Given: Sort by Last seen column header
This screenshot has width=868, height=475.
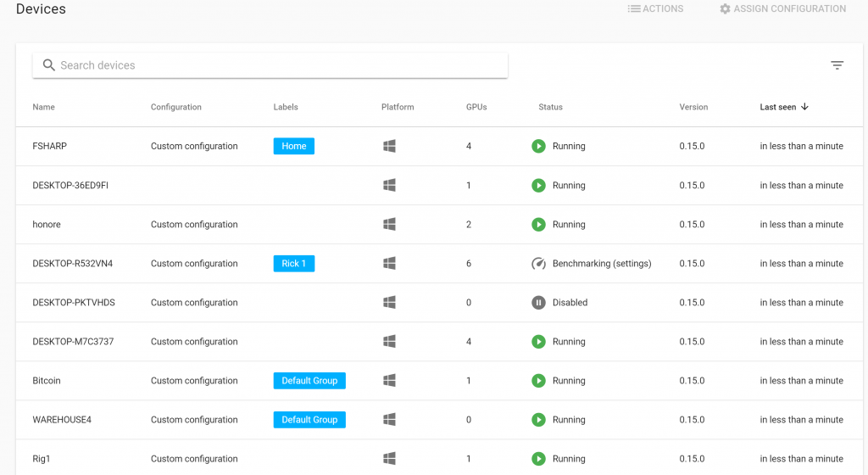Looking at the screenshot, I should [x=778, y=107].
